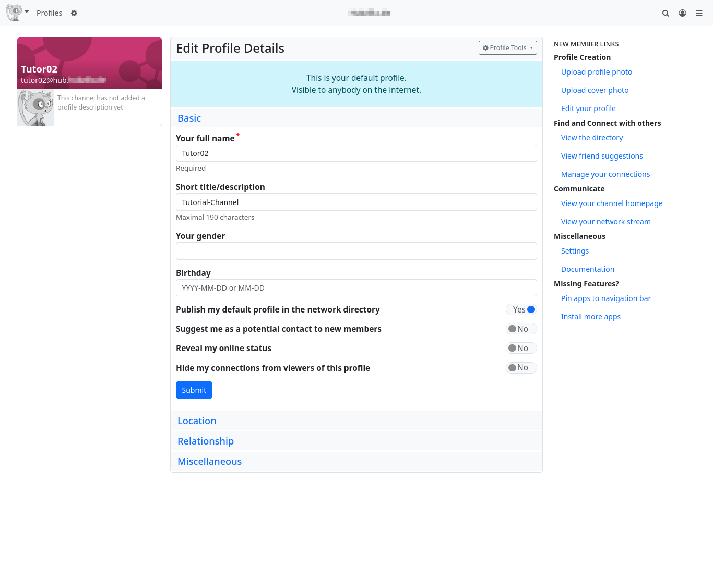Open View the directory link

click(x=591, y=138)
